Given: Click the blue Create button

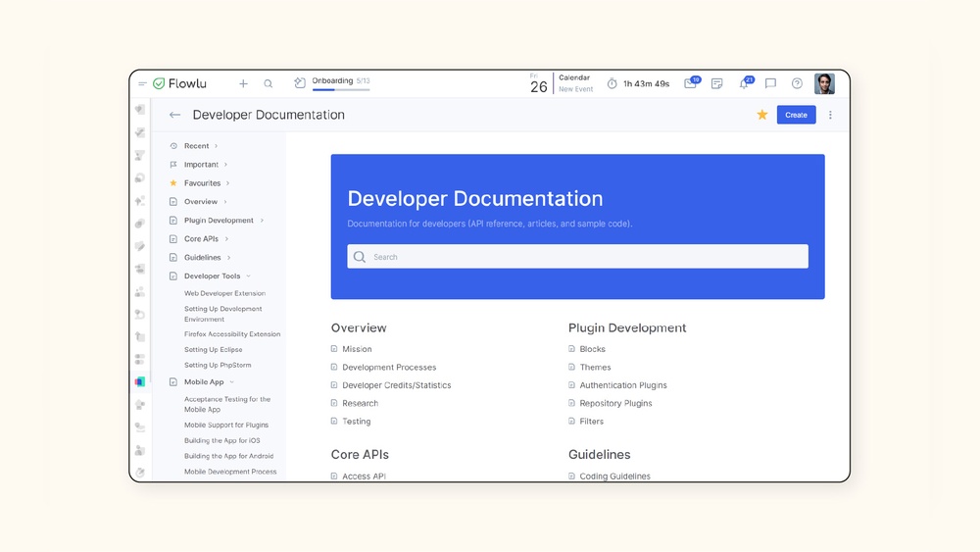Looking at the screenshot, I should [x=796, y=115].
